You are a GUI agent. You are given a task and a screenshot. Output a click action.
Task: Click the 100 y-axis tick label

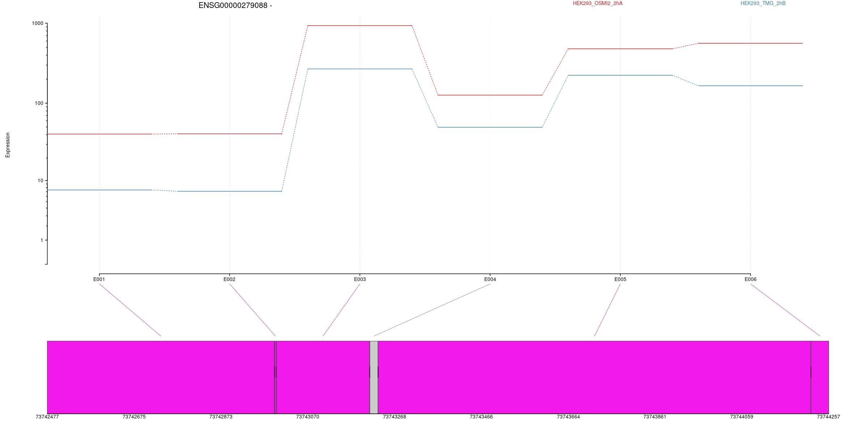[39, 103]
